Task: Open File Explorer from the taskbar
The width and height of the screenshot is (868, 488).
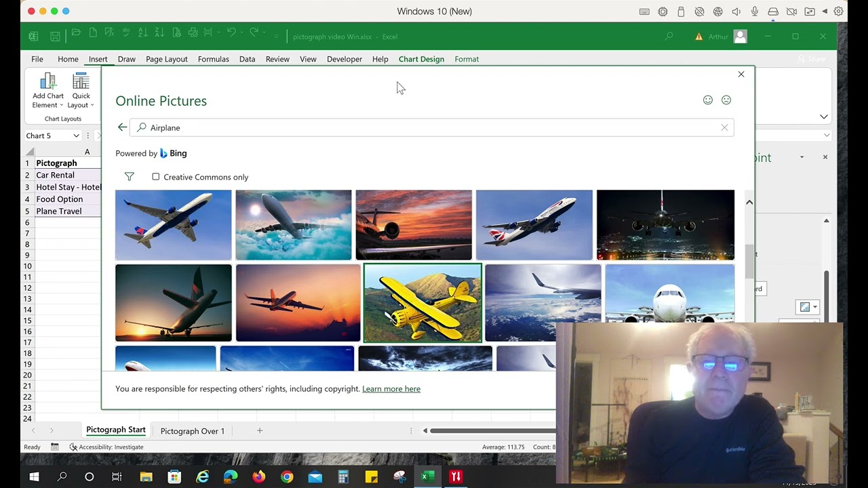Action: (x=146, y=476)
